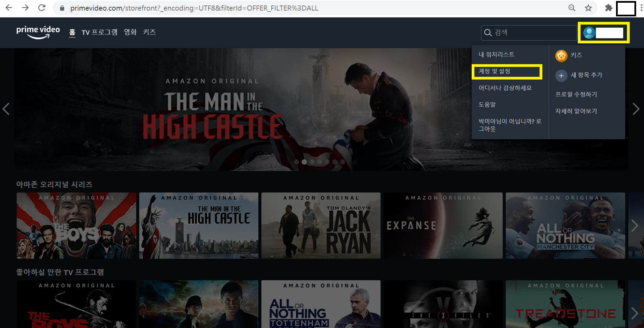This screenshot has width=644, height=328.
Task: Click 프로필 수정하기 link
Action: (576, 95)
